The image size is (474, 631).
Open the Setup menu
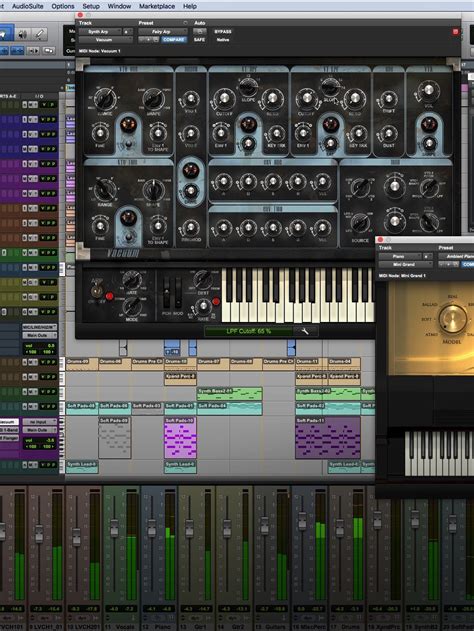click(x=91, y=6)
